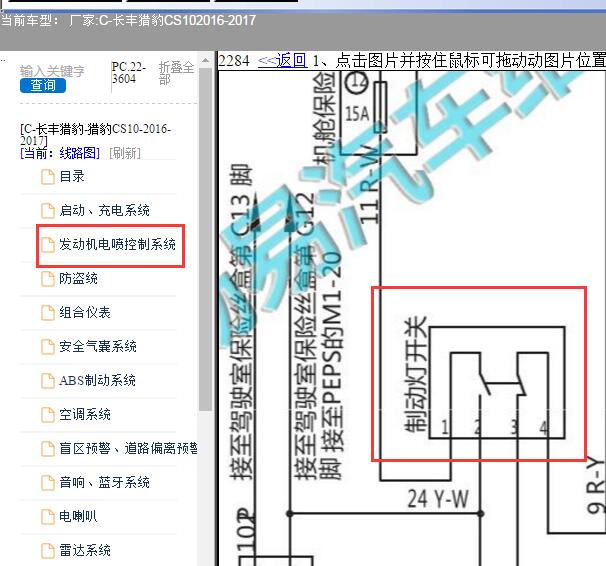Screen dimensions: 606x566
Task: Select the 组合仪表 entry
Action: pyautogui.click(x=85, y=313)
